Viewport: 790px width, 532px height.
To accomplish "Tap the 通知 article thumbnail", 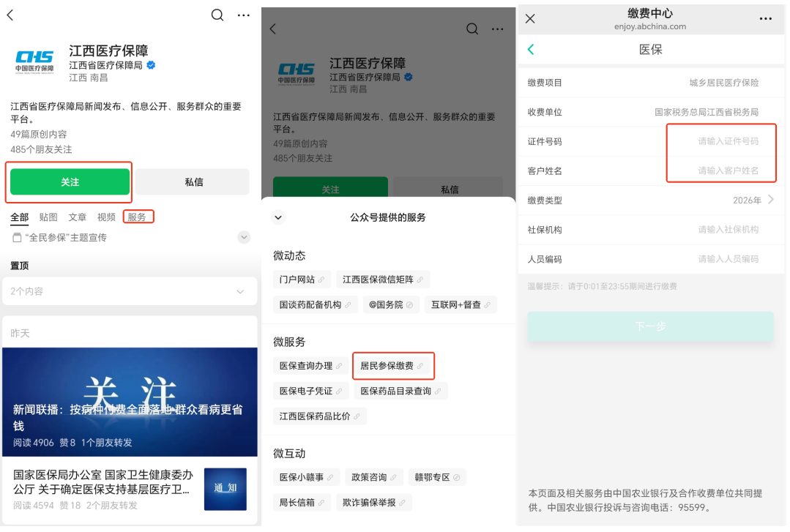I will (226, 489).
